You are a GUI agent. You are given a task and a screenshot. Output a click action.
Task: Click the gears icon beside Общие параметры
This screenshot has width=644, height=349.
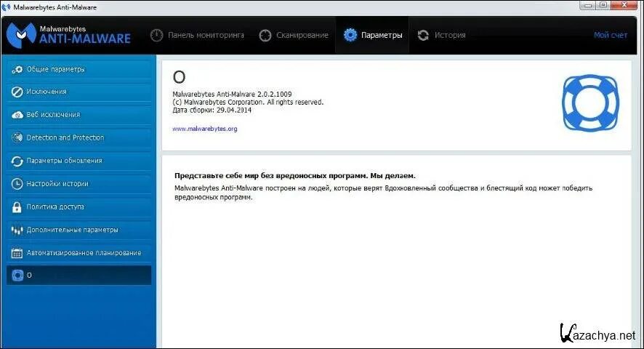click(17, 70)
